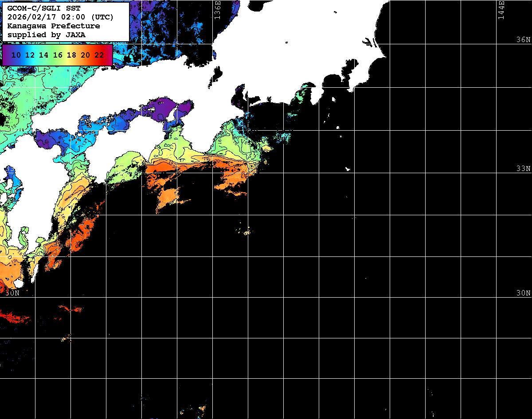Select the 22 value on the color bar
Image resolution: width=532 pixels, height=419 pixels.
click(99, 55)
